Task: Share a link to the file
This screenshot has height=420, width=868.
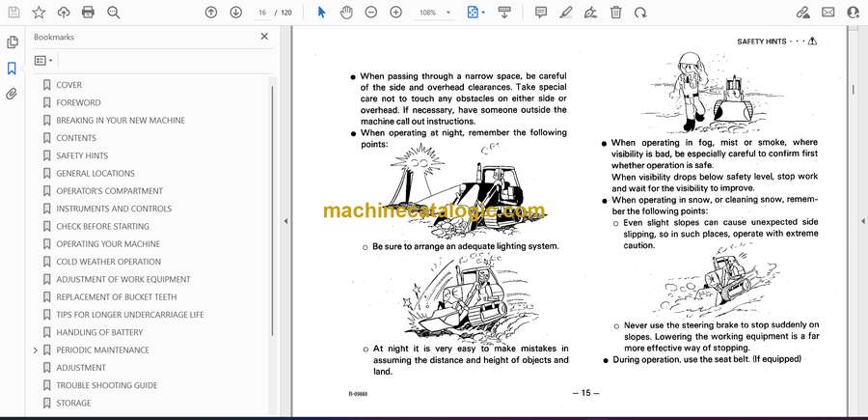Action: [x=802, y=13]
